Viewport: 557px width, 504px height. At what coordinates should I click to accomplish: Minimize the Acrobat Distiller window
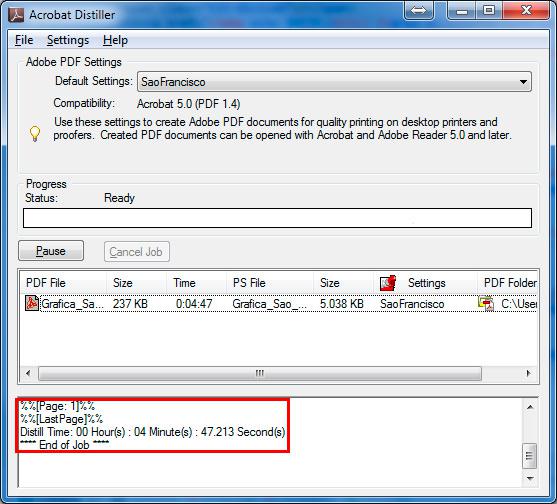pos(462,11)
